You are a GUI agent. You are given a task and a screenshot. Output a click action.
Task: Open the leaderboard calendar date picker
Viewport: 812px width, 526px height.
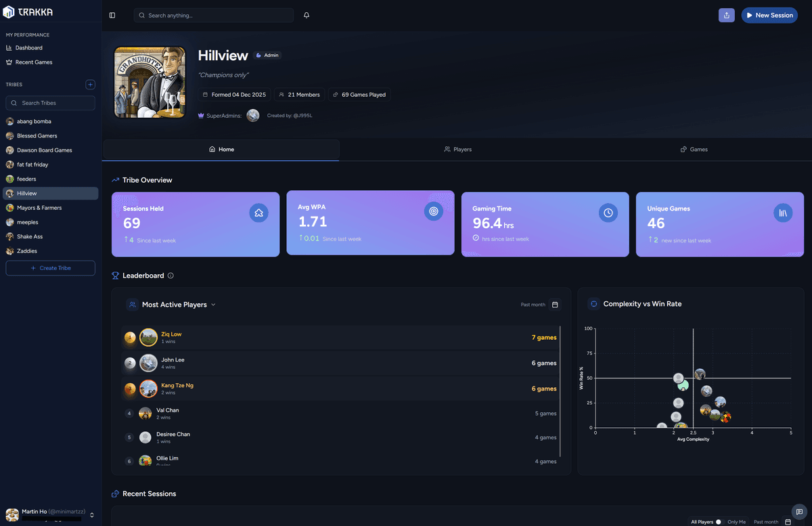click(x=555, y=305)
